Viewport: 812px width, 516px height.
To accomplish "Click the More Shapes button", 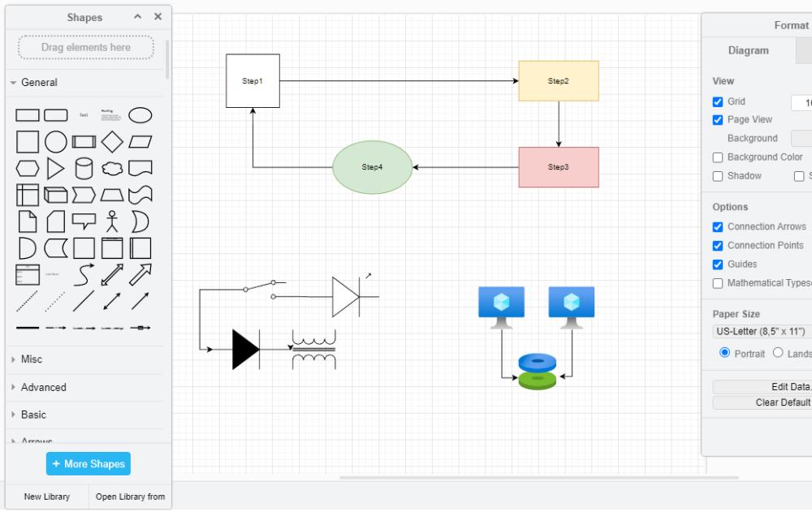I will [89, 464].
